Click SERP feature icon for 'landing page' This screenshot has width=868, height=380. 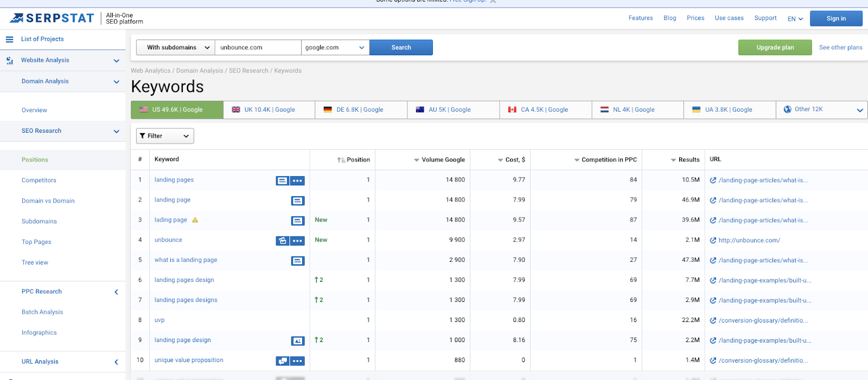pos(298,201)
